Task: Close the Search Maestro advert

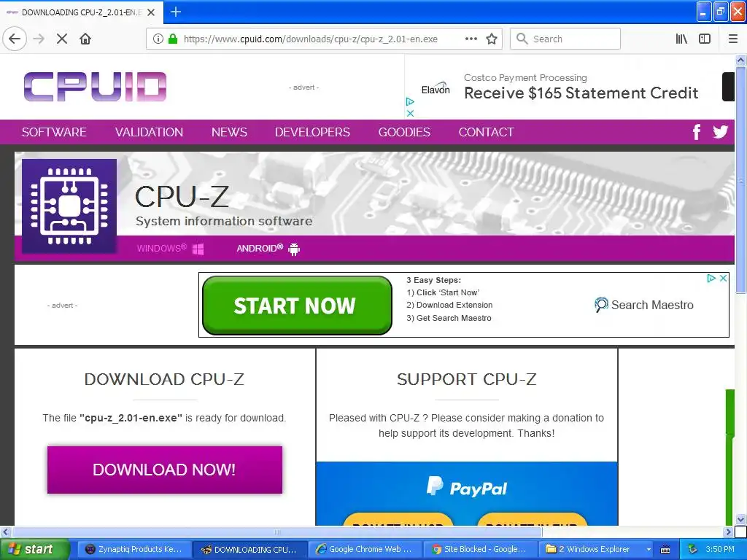Action: (x=723, y=278)
